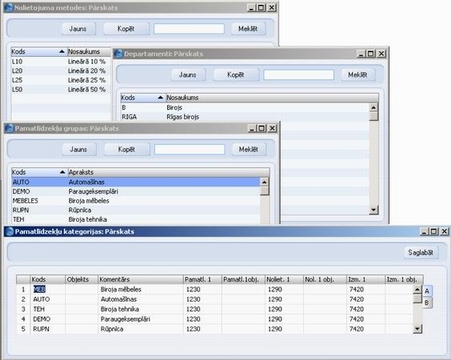Click the search field in Nolietojuma metodes window
451x360 pixels.
click(x=189, y=29)
